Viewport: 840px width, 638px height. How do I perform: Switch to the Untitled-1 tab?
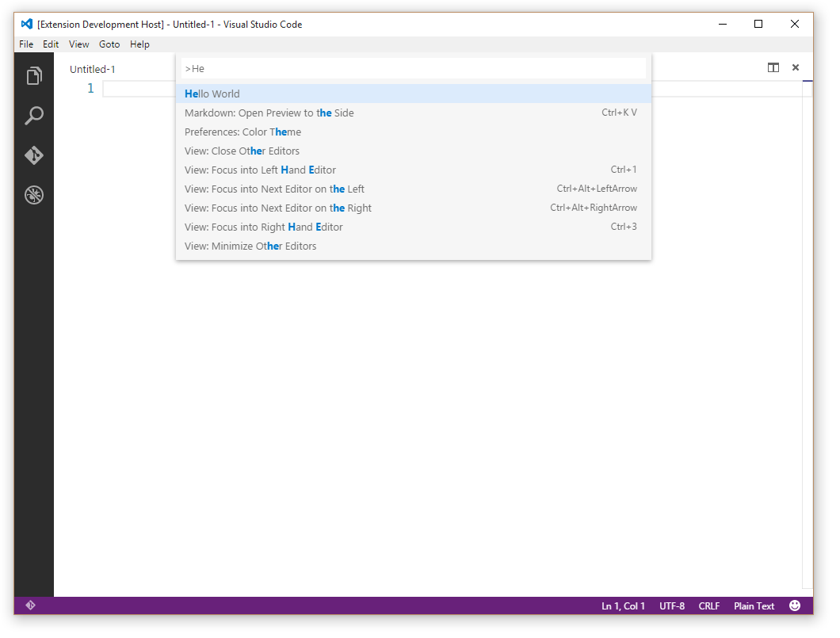(x=92, y=69)
